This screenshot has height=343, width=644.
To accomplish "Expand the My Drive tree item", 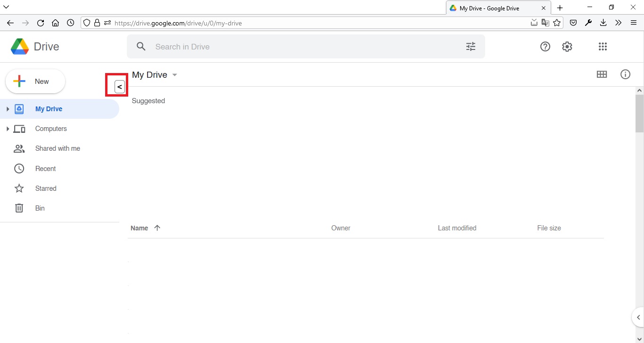I will point(7,108).
